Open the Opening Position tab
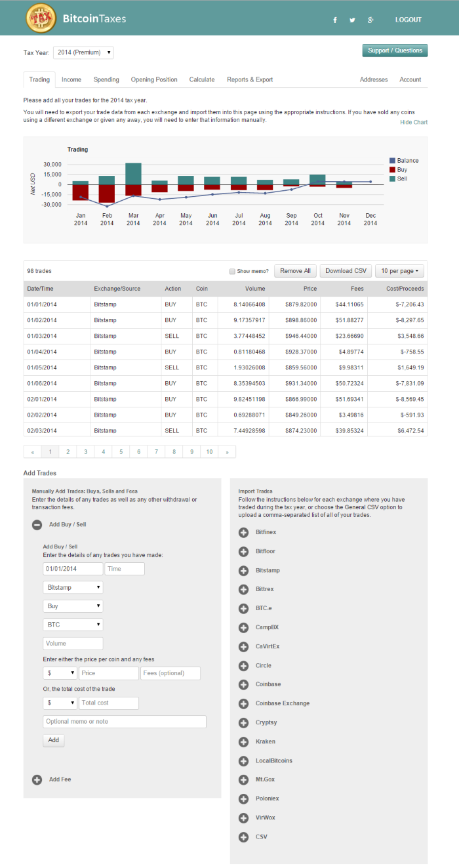The image size is (459, 868). coord(154,79)
